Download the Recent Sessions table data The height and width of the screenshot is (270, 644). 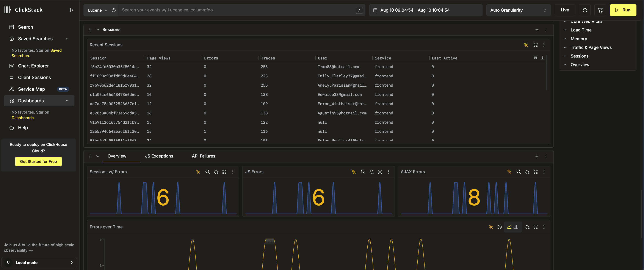pos(542,58)
